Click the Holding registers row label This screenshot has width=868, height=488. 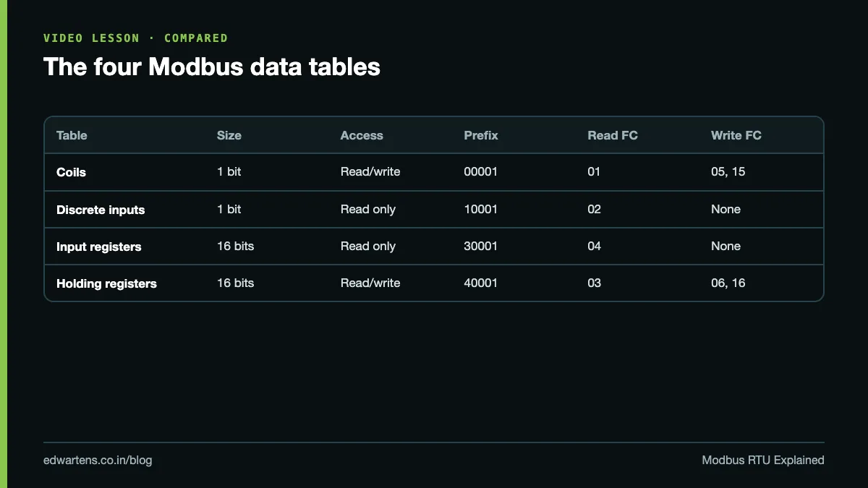click(106, 283)
